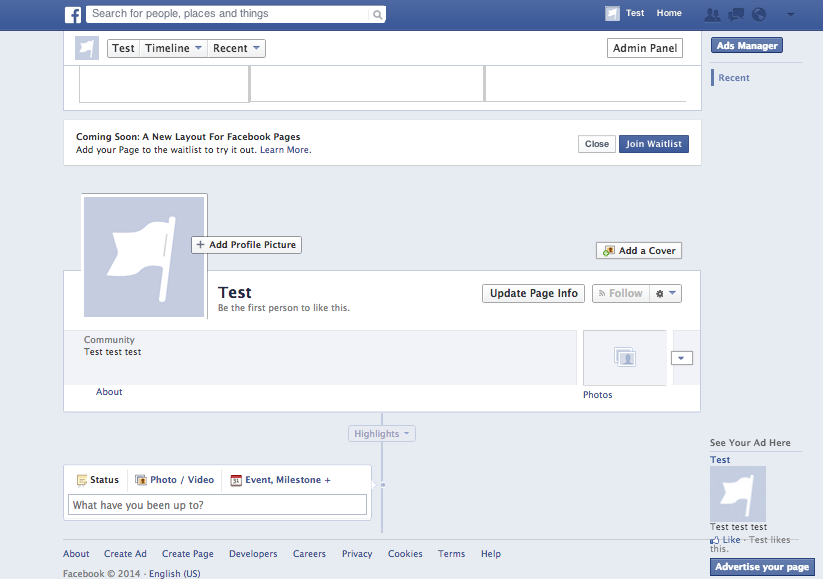
Task: Open the Photos link
Action: click(x=597, y=395)
